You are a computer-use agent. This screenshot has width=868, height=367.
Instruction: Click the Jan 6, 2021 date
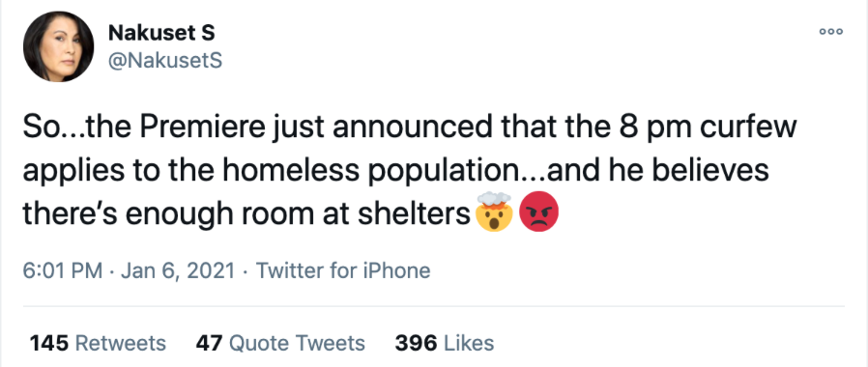[x=178, y=270]
